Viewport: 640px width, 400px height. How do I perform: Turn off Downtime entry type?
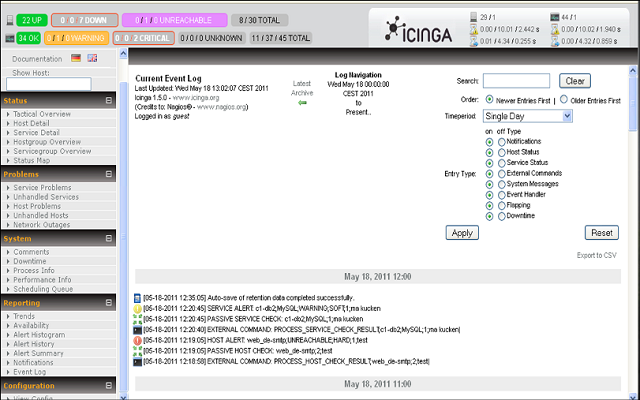502,217
